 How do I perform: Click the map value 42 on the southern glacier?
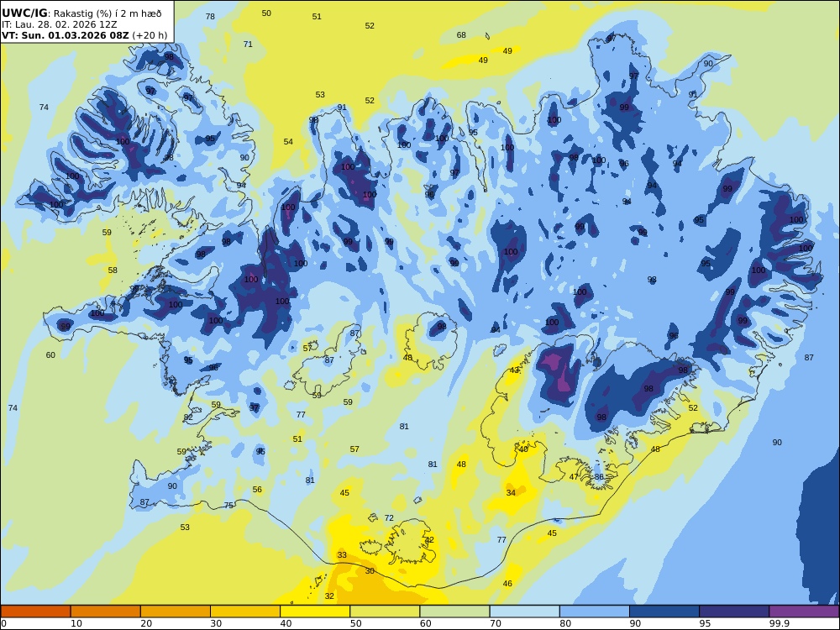pyautogui.click(x=429, y=540)
